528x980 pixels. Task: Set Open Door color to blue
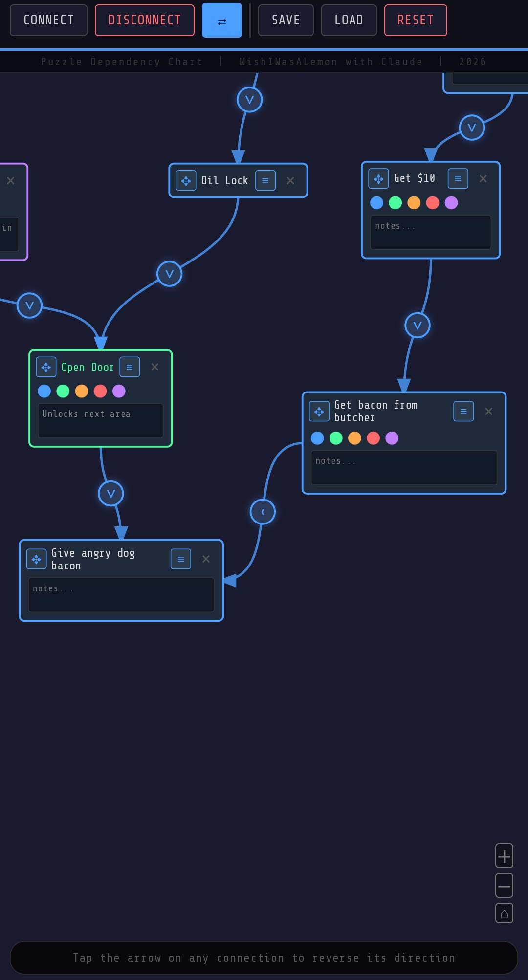pos(44,391)
